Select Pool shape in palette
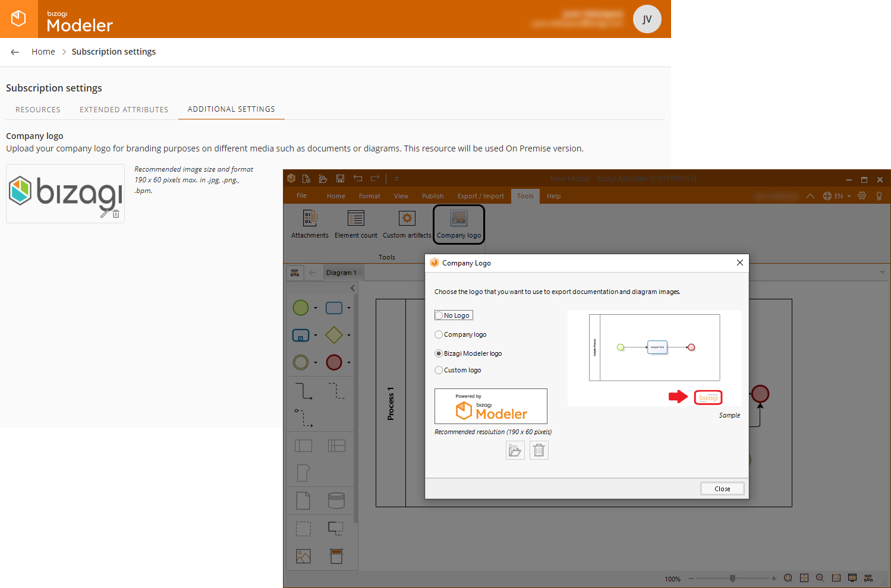This screenshot has height=588, width=891. pyautogui.click(x=304, y=445)
